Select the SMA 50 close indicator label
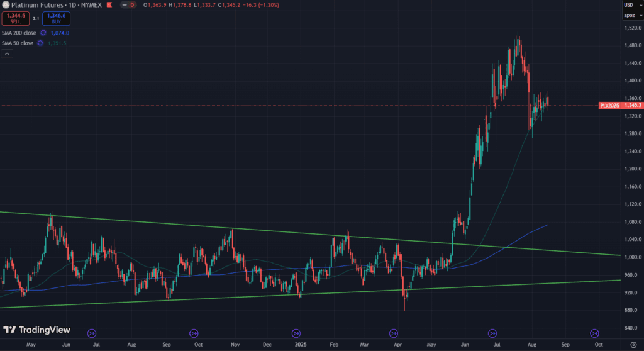 click(16, 43)
